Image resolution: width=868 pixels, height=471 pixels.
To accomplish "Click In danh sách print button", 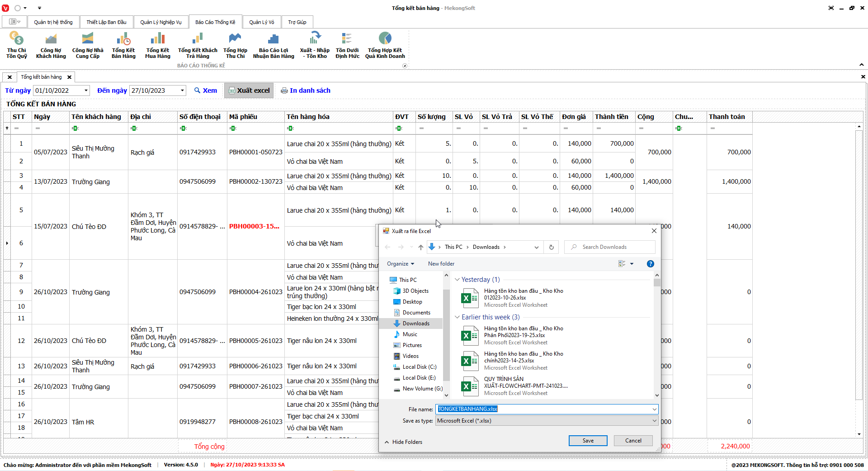I will click(306, 90).
